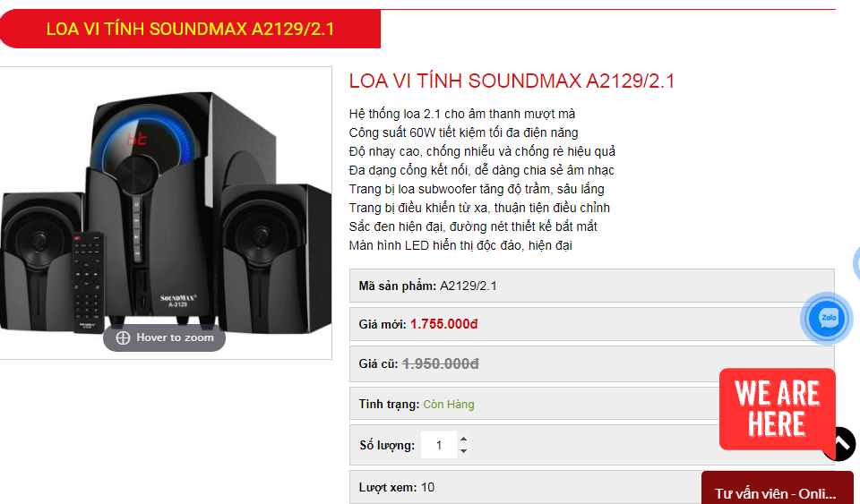Increase quantity with the up arrow
The image size is (860, 504).
click(463, 439)
